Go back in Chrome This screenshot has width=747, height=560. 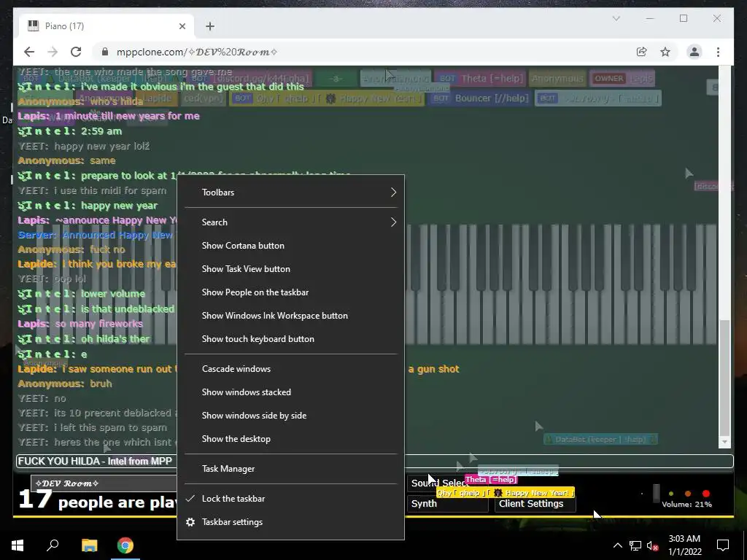(29, 52)
